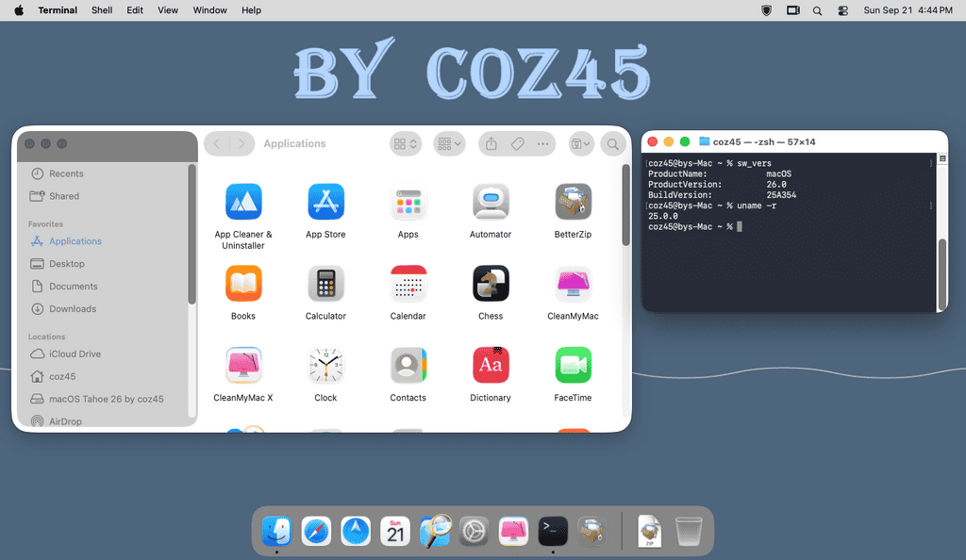Image resolution: width=966 pixels, height=560 pixels.
Task: Open the Edit menu
Action: 135,10
